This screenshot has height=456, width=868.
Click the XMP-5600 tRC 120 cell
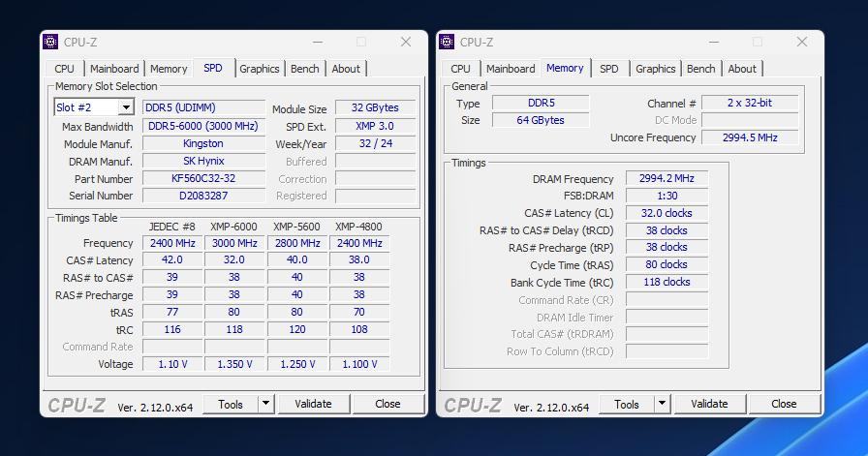[x=297, y=329]
